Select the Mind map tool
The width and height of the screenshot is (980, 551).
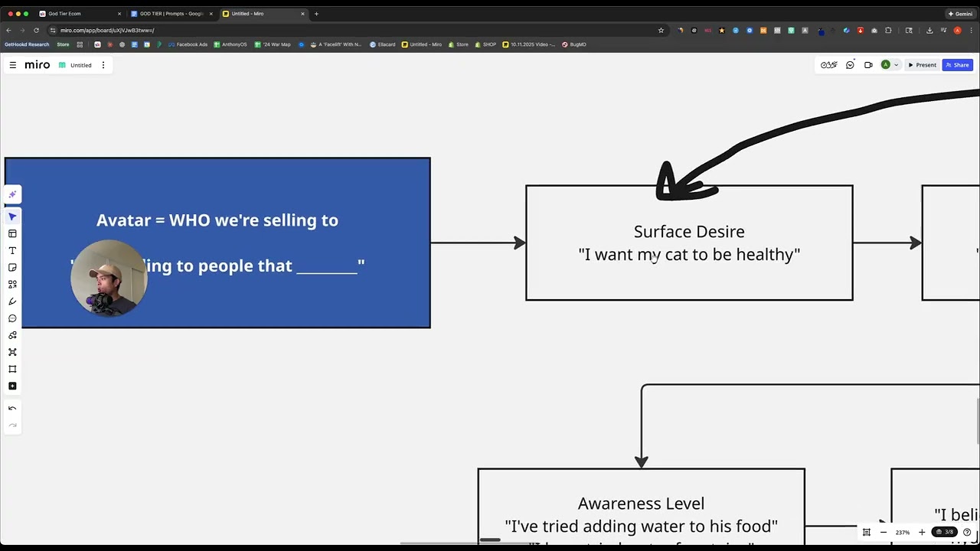12,352
